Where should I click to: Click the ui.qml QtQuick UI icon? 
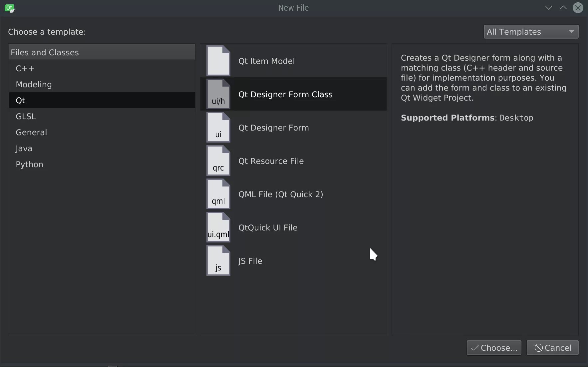(218, 227)
